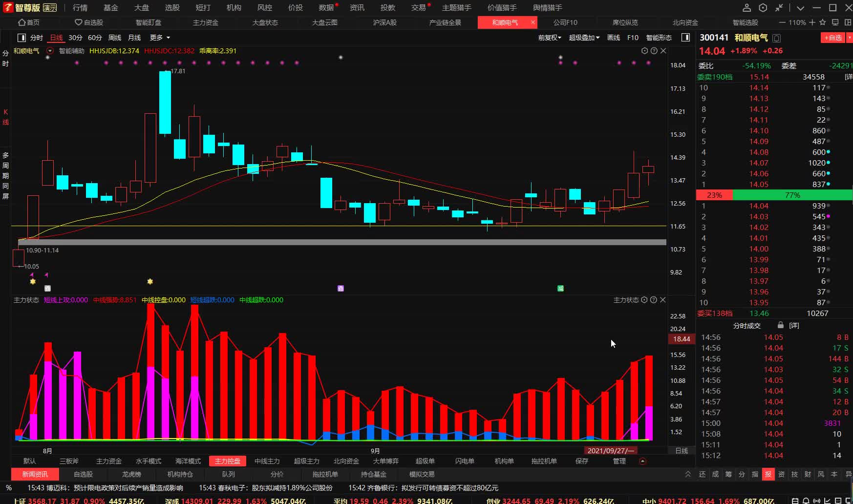Click the notification bell in status bar
Image resolution: width=853 pixels, height=504 pixels.
click(806, 501)
